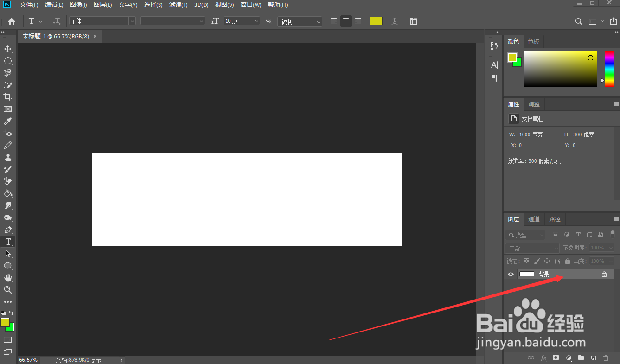The width and height of the screenshot is (620, 364).
Task: Open the Search icon at top right
Action: pos(579,21)
